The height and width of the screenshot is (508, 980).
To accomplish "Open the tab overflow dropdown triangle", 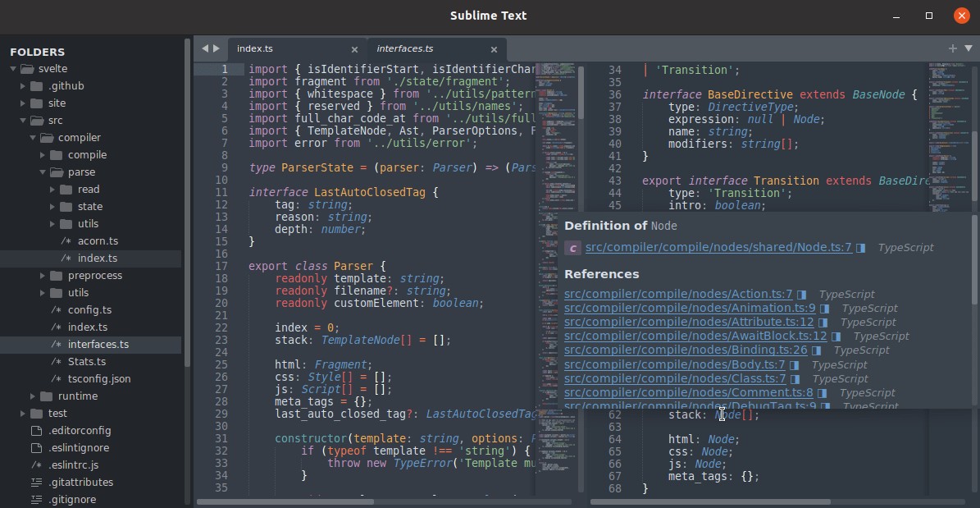I will coord(966,48).
